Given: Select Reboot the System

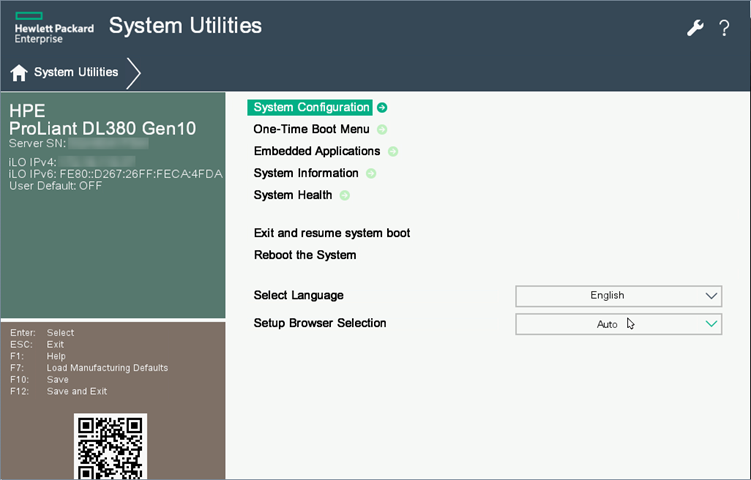Looking at the screenshot, I should 305,255.
